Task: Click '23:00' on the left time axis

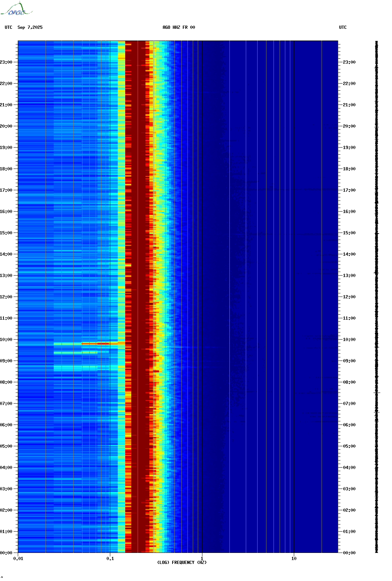Action: point(6,62)
